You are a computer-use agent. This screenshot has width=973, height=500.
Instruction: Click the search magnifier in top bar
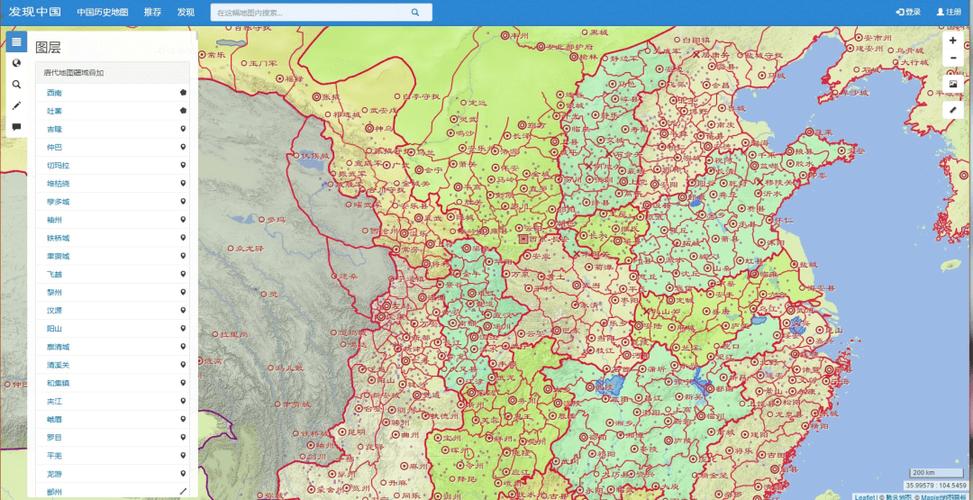point(415,12)
